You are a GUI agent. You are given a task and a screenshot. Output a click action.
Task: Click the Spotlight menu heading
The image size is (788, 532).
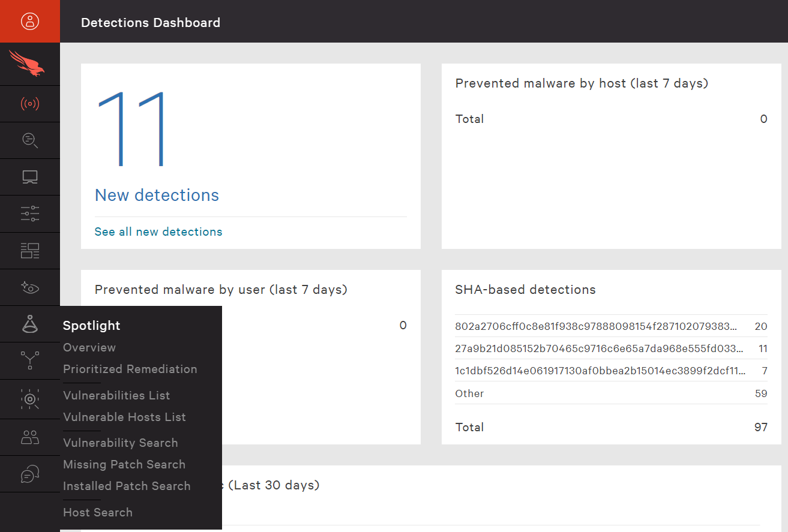(x=92, y=326)
